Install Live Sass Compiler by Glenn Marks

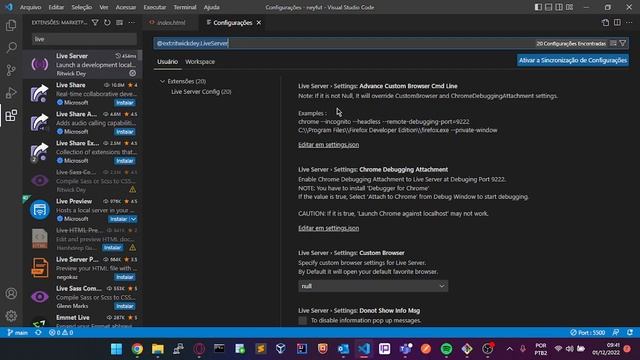coord(124,306)
